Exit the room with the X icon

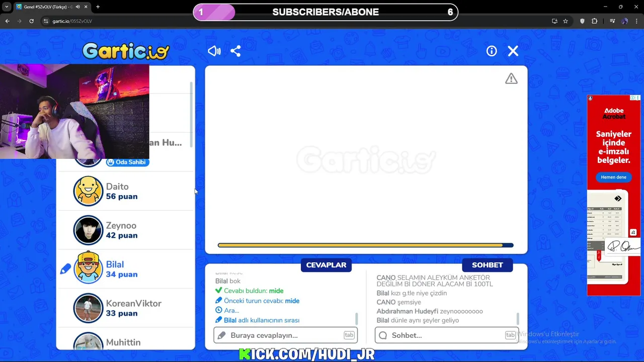(513, 51)
